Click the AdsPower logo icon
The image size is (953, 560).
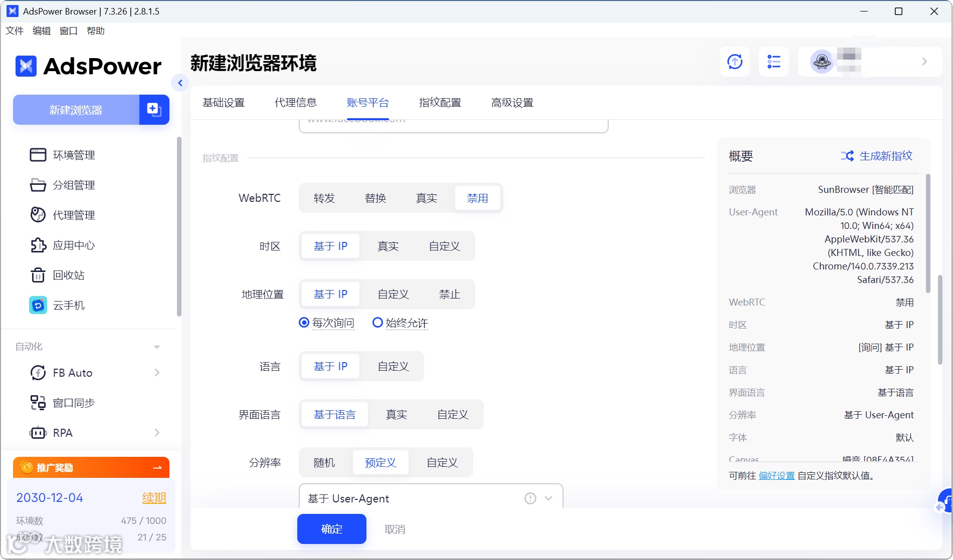click(x=26, y=66)
